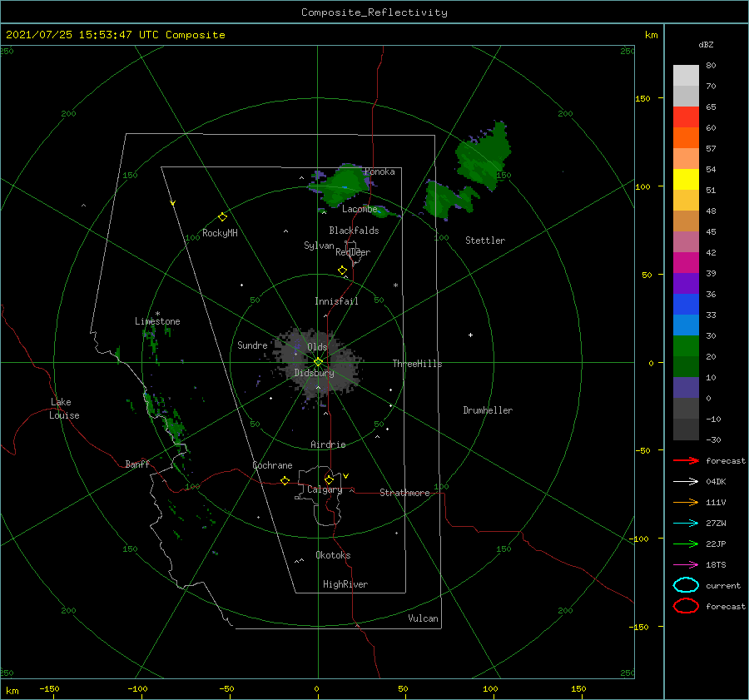Click the Innisfail city label
The image size is (749, 700).
336,301
